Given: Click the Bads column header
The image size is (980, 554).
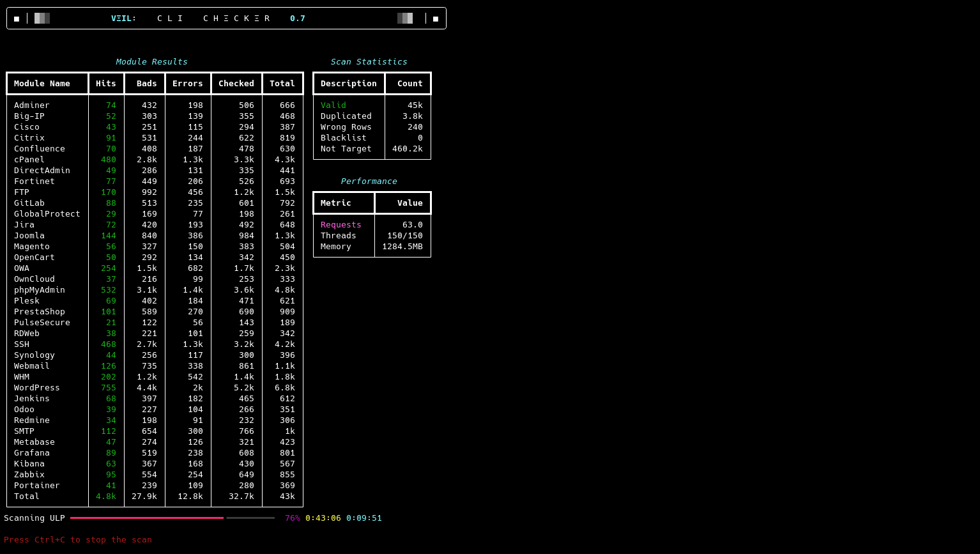Looking at the screenshot, I should click(147, 84).
